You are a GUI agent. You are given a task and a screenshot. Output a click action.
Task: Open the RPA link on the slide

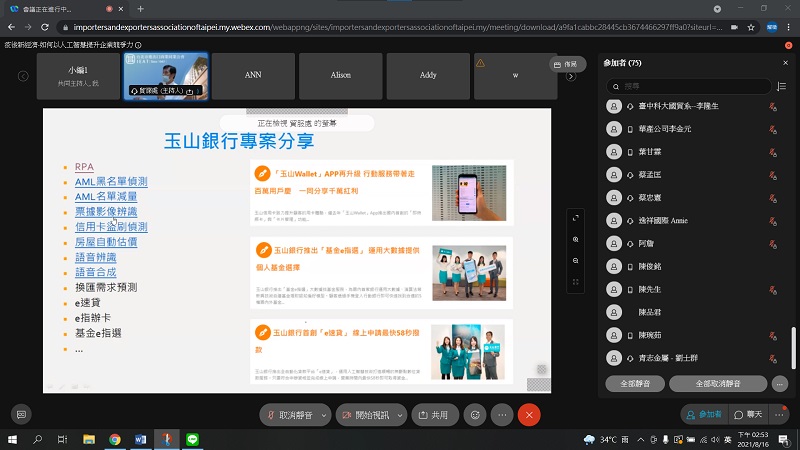pyautogui.click(x=84, y=167)
